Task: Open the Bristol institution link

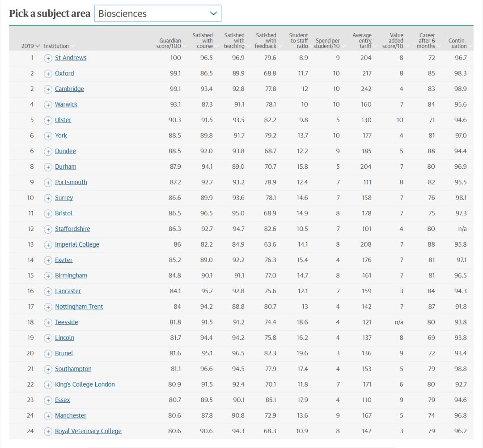Action: pyautogui.click(x=64, y=213)
